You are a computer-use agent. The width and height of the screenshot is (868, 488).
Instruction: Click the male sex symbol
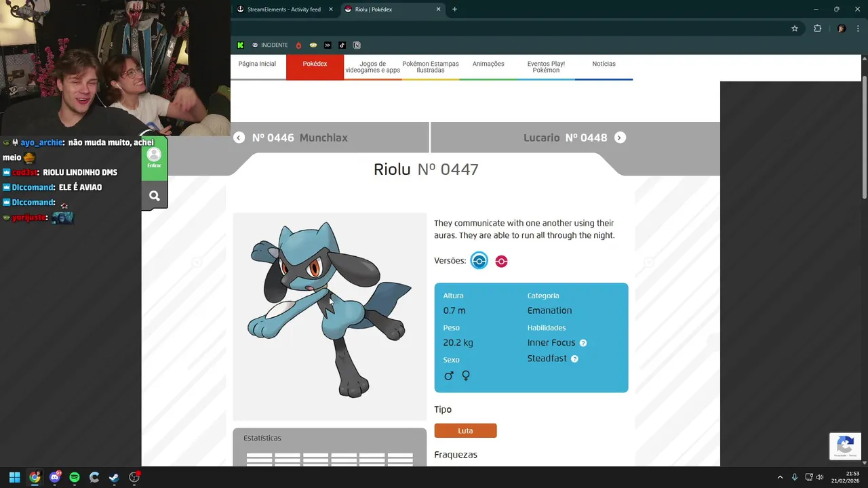point(448,375)
